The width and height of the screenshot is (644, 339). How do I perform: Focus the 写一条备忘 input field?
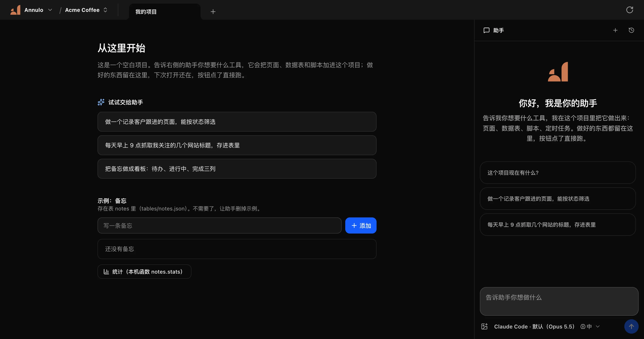219,225
